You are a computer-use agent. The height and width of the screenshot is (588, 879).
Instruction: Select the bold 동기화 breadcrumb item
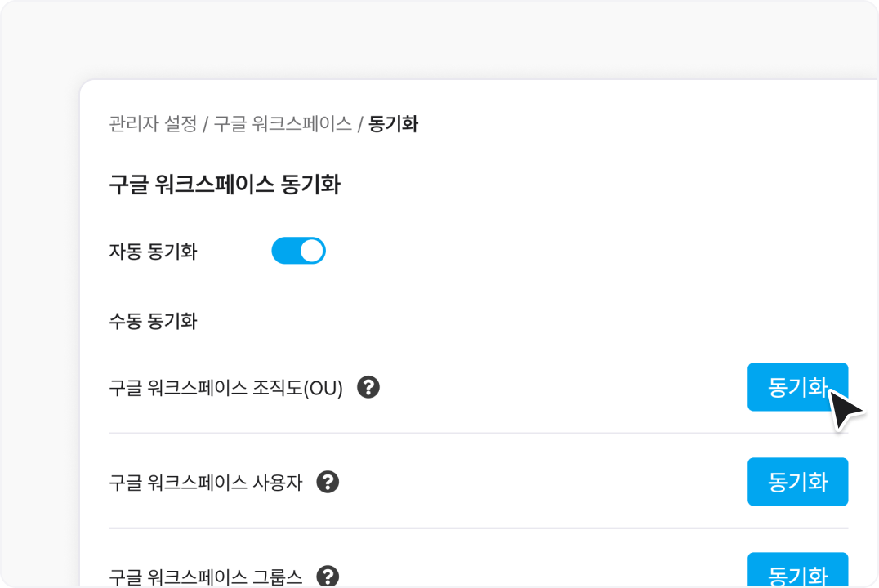[393, 124]
